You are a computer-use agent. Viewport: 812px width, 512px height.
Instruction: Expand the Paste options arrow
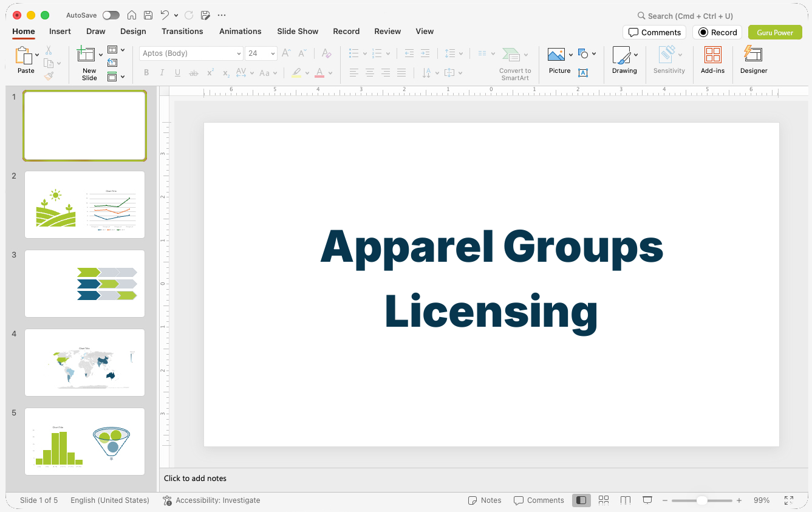click(x=38, y=55)
